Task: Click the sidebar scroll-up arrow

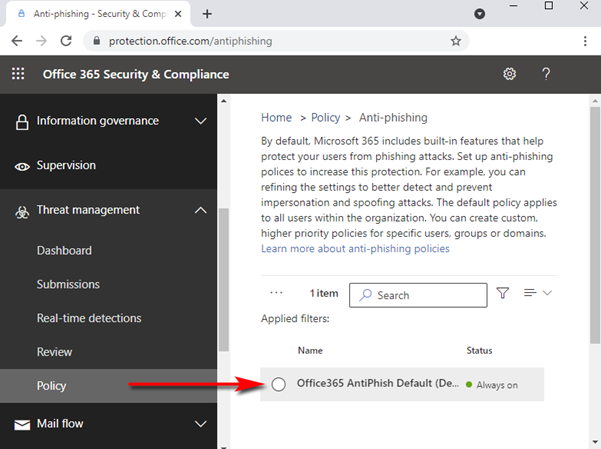Action: point(224,101)
